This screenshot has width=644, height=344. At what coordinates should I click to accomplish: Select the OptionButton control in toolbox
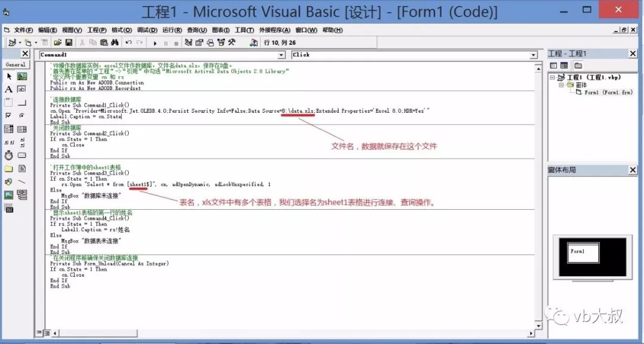coord(22,116)
